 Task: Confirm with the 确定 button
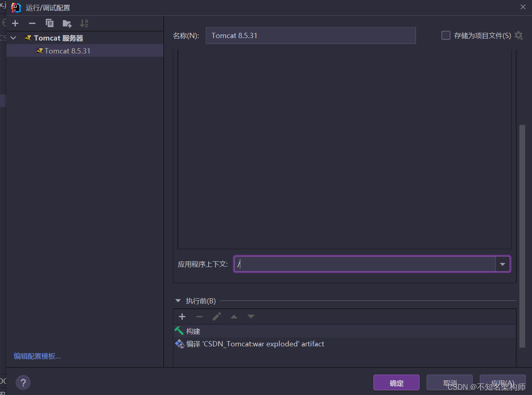396,383
